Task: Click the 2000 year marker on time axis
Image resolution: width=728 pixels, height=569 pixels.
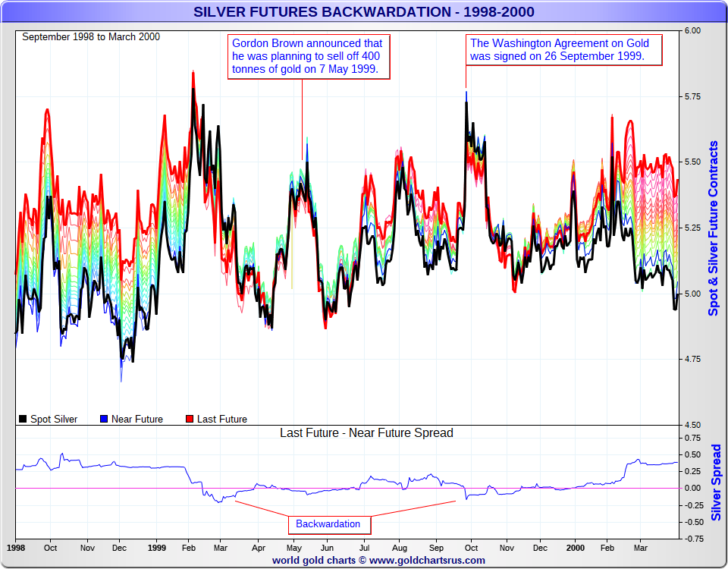Action: pos(576,548)
